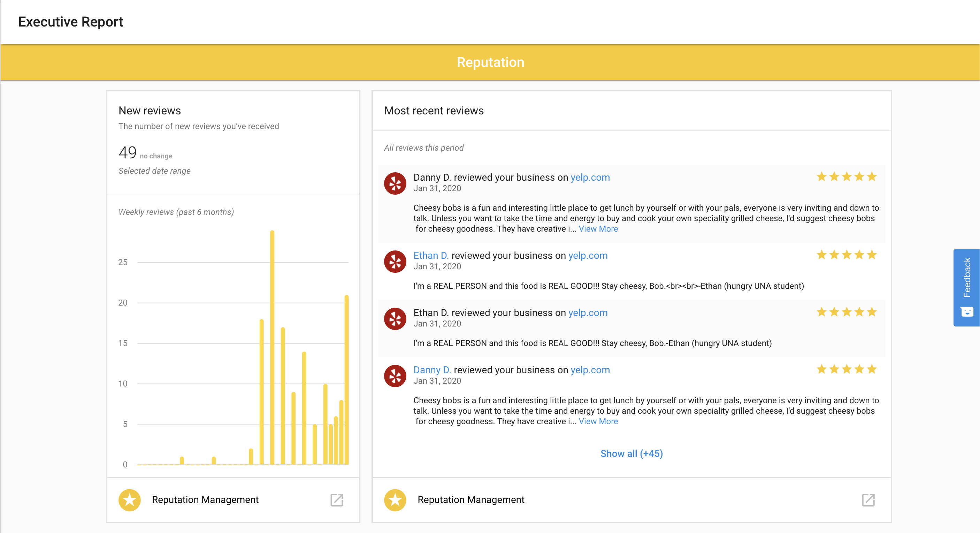Click the 49 new reviews count
The height and width of the screenshot is (533, 980).
pos(128,153)
